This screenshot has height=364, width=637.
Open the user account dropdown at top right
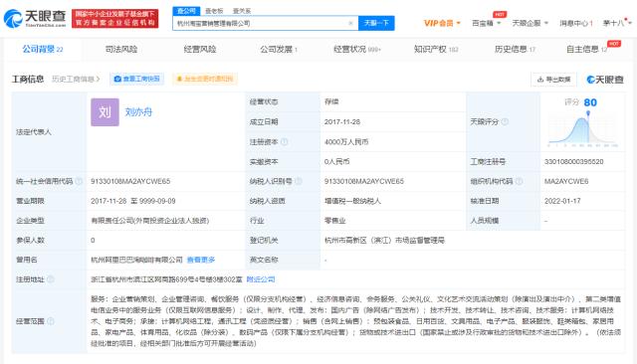point(617,23)
